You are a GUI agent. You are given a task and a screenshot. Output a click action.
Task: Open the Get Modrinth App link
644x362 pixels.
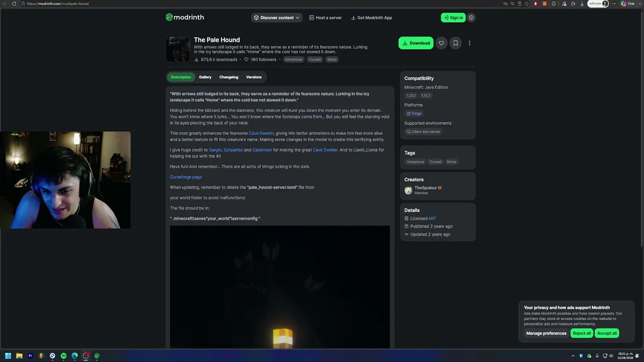point(371,18)
